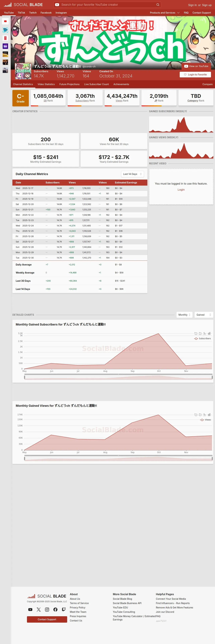
Task: Click the zoom-area icon on the Subscribers chart
Action: point(196,334)
